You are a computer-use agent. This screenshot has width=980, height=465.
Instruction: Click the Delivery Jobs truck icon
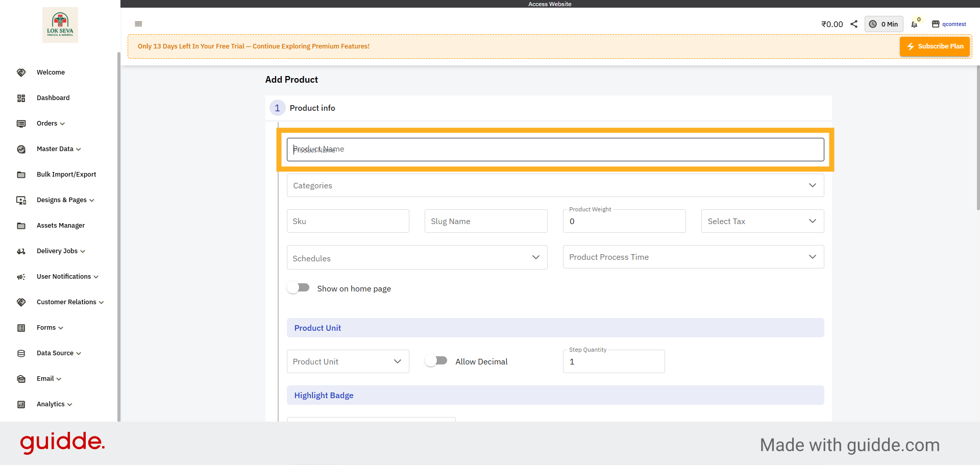pos(21,251)
